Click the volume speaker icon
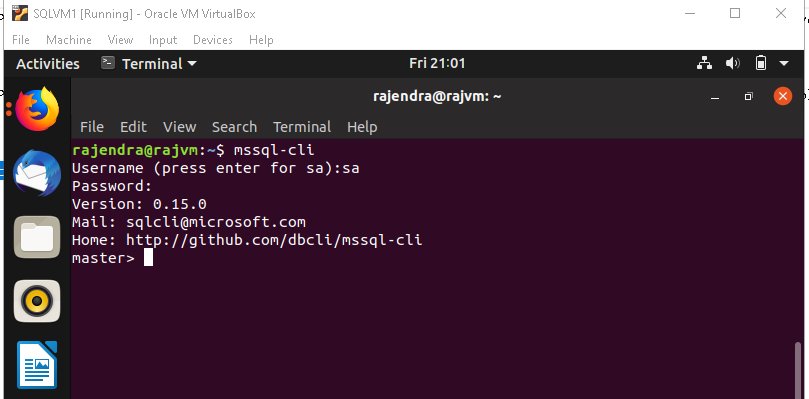Image resolution: width=809 pixels, height=399 pixels. click(x=732, y=63)
